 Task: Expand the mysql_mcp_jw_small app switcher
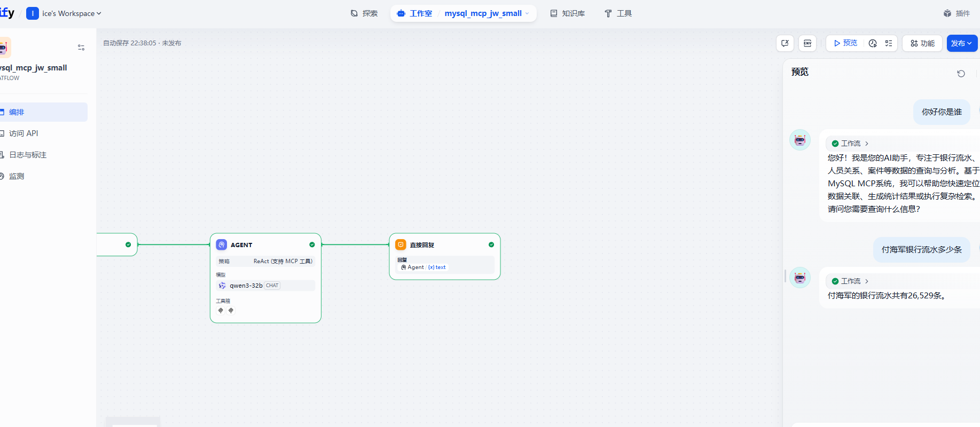click(487, 13)
